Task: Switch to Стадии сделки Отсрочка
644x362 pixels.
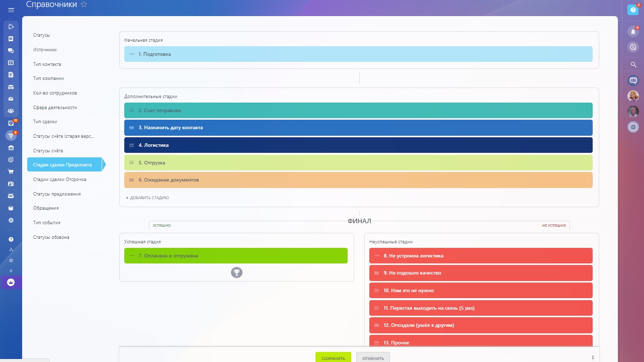Action: (59, 179)
